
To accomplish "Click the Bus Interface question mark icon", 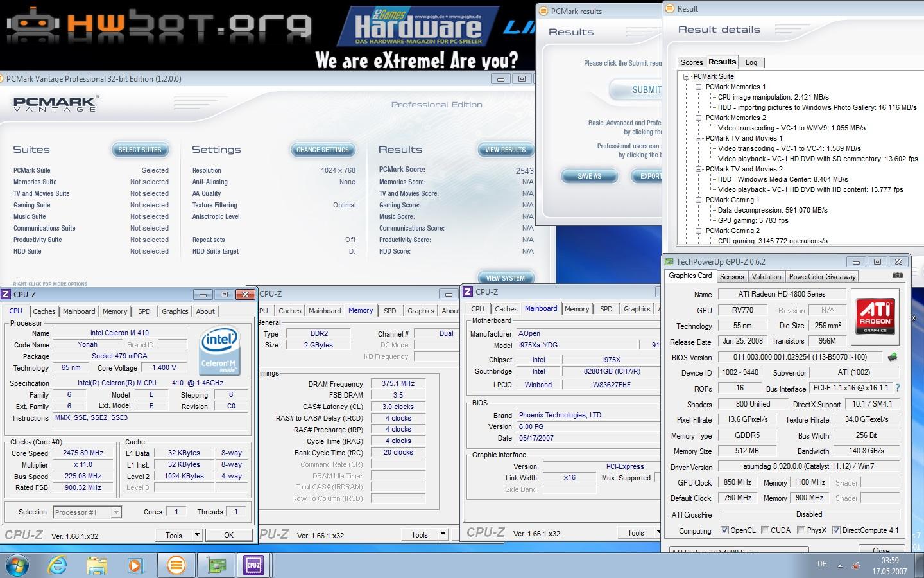I will coord(897,388).
